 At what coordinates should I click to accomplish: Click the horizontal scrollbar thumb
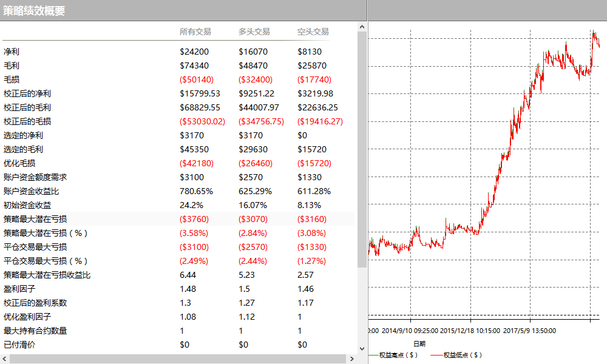pyautogui.click(x=176, y=359)
